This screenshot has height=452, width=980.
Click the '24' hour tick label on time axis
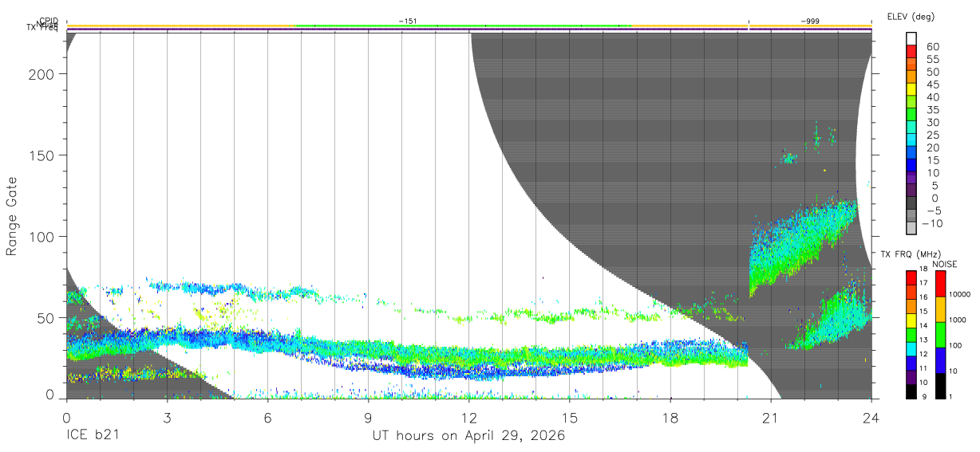tap(871, 417)
